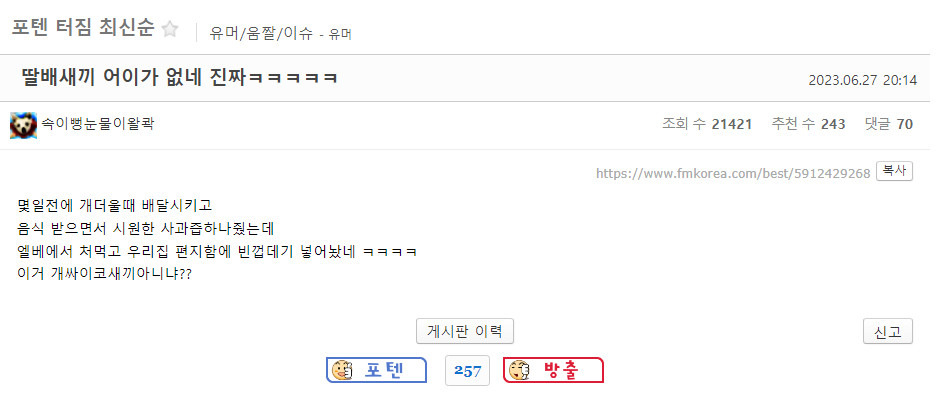Click the post timestamp 2023.06.27 20:14
This screenshot has height=400, width=936.
863,80
